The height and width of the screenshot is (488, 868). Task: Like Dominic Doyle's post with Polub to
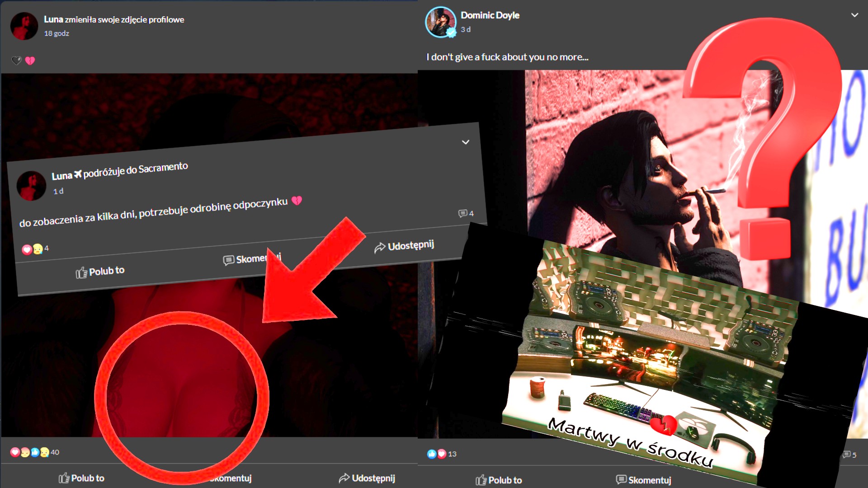499,480
